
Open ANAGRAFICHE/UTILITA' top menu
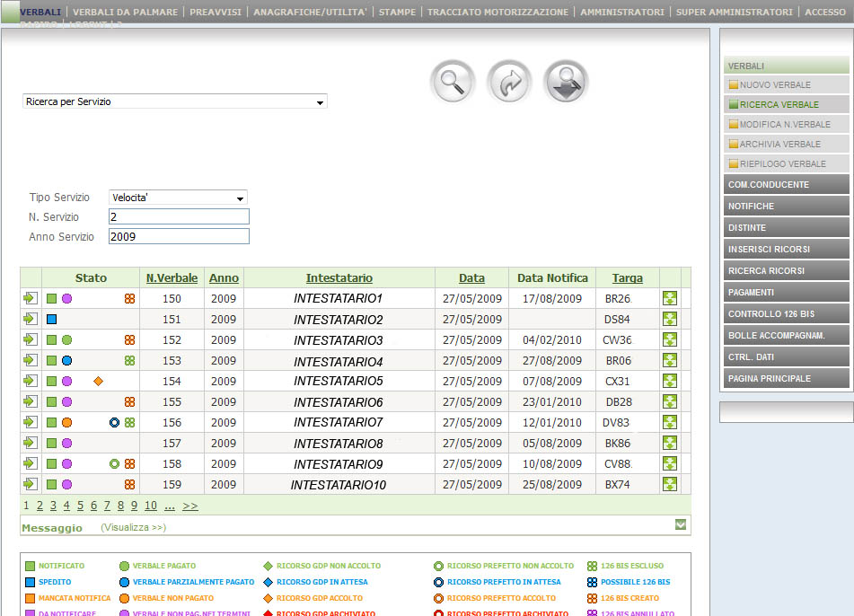tap(310, 12)
